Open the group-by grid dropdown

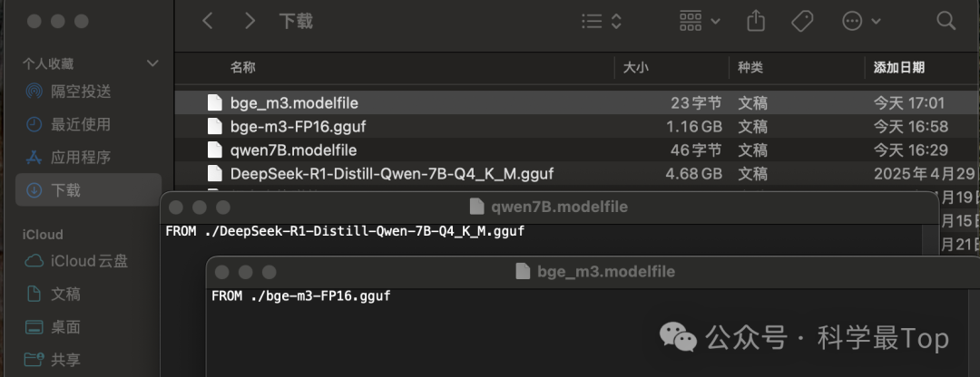[700, 21]
